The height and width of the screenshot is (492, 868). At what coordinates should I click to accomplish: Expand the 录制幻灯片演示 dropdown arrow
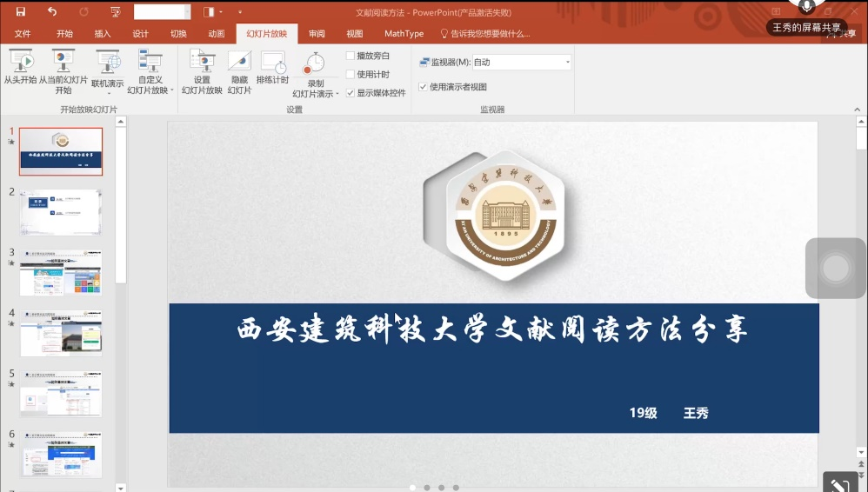pos(337,94)
